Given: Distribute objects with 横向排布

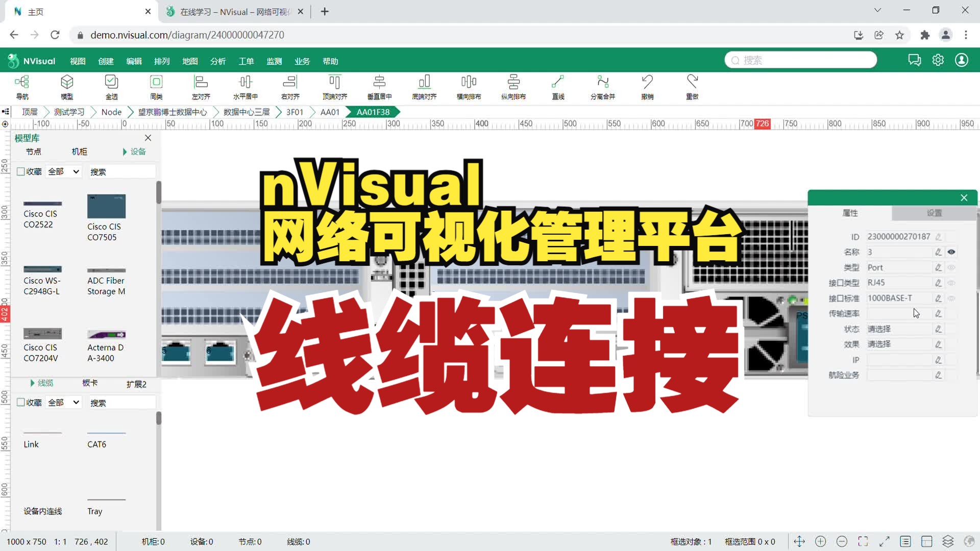Looking at the screenshot, I should (x=469, y=87).
